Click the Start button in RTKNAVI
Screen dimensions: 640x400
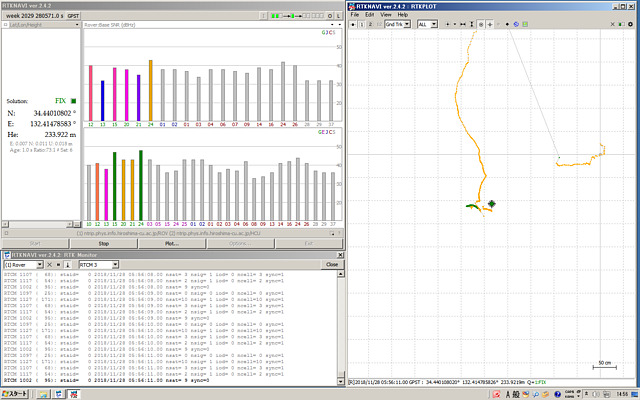pyautogui.click(x=35, y=244)
